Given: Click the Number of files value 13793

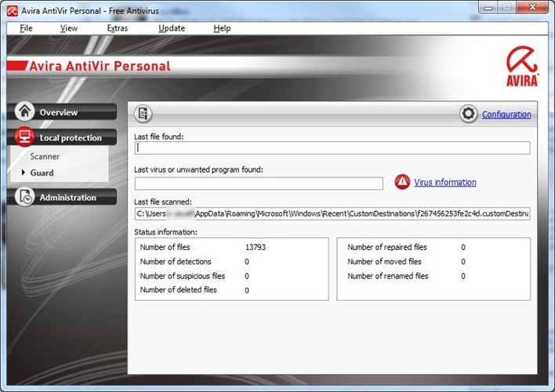Looking at the screenshot, I should (x=256, y=247).
